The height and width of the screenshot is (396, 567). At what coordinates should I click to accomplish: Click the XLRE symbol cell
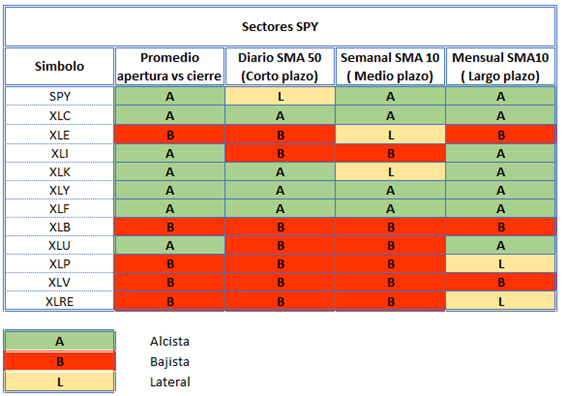60,301
